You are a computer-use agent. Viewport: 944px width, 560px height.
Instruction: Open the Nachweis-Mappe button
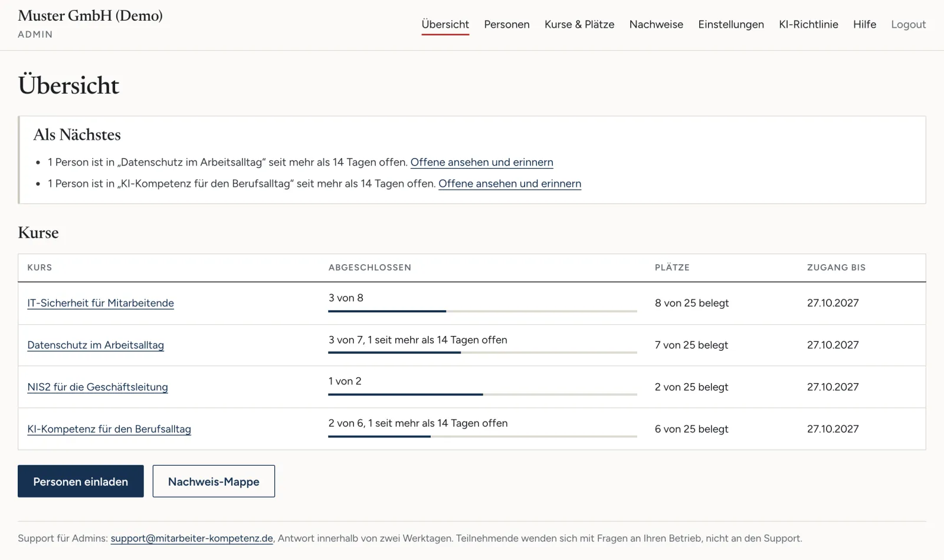[x=214, y=481]
